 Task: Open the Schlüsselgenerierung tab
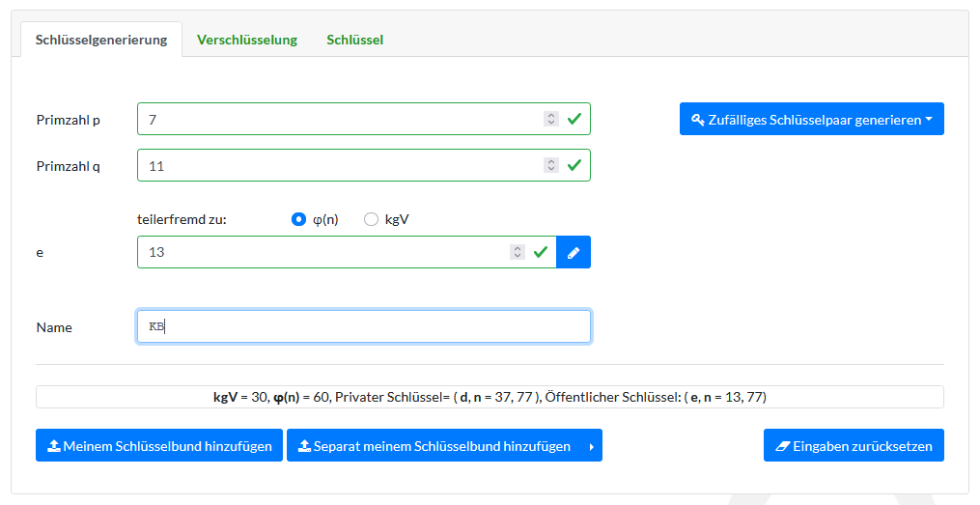(x=101, y=40)
